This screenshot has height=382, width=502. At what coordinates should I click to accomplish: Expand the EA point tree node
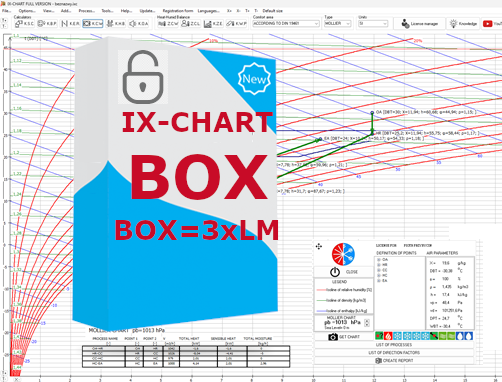(x=379, y=281)
